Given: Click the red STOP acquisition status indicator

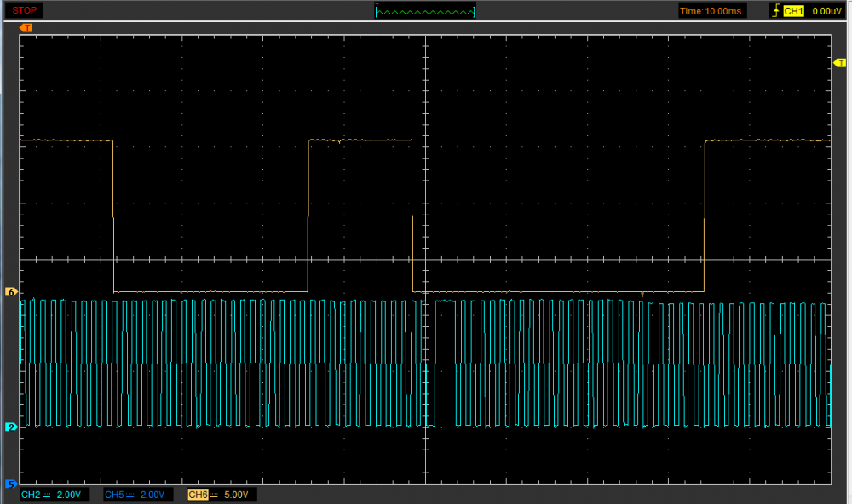Looking at the screenshot, I should 23,11.
